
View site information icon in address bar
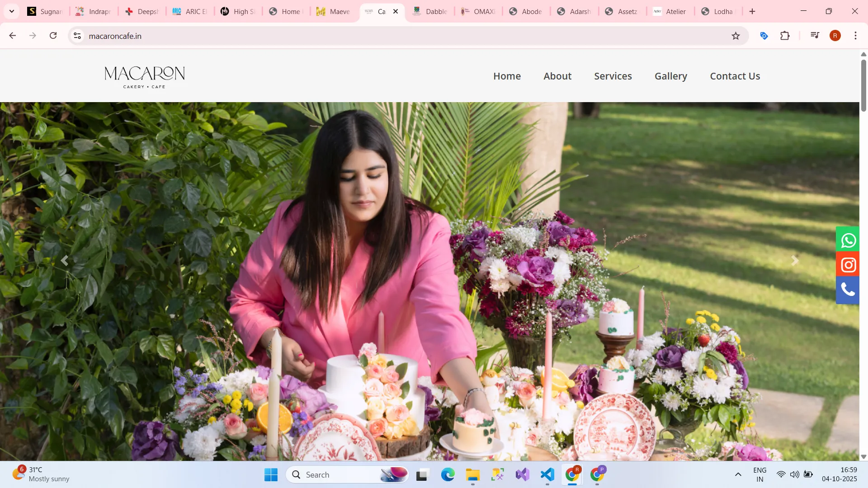pos(77,36)
